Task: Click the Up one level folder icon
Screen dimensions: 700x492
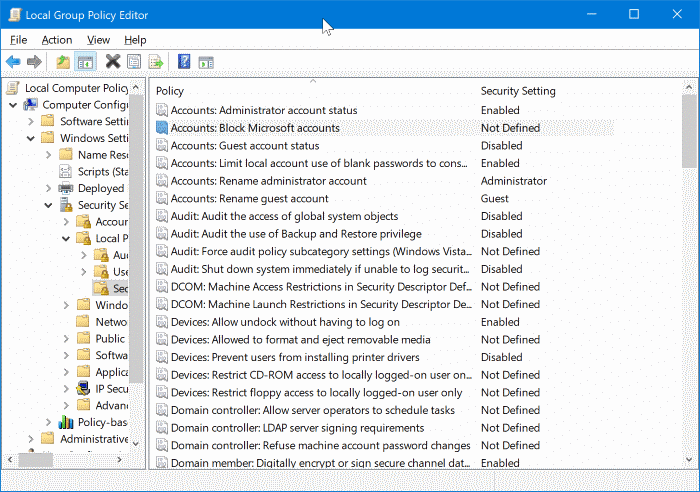Action: [x=63, y=62]
